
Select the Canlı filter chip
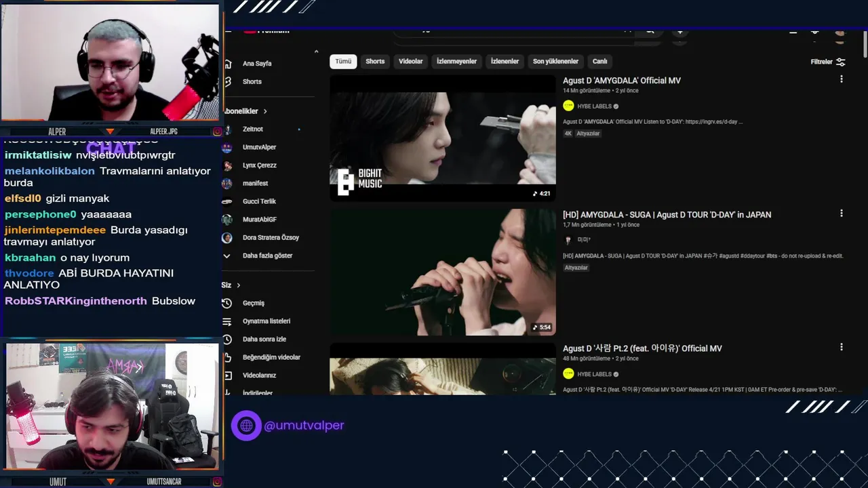tap(600, 61)
